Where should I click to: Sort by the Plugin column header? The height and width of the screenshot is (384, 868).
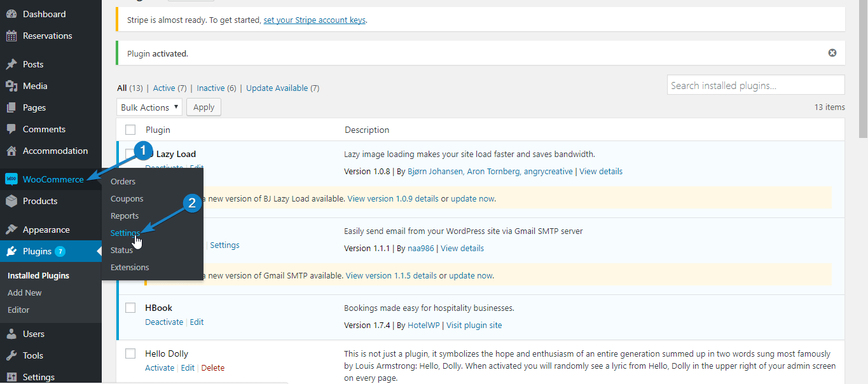tap(158, 130)
